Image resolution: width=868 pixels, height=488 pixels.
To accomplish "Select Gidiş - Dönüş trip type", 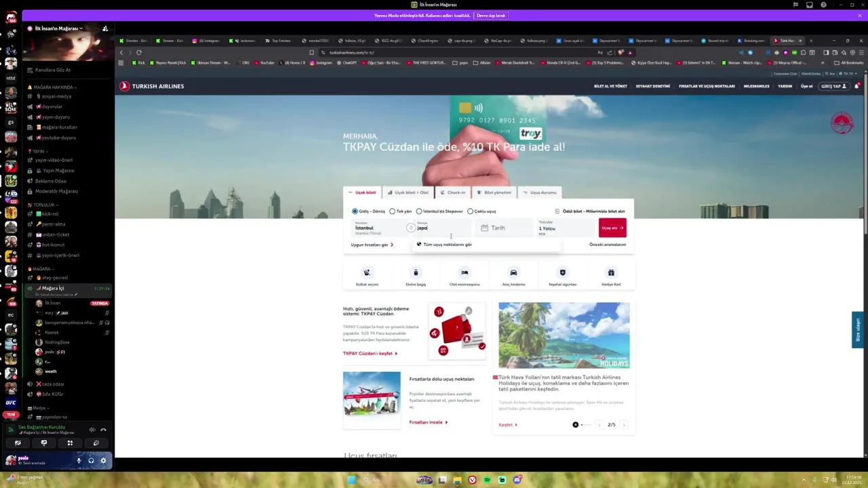I will tap(368, 211).
